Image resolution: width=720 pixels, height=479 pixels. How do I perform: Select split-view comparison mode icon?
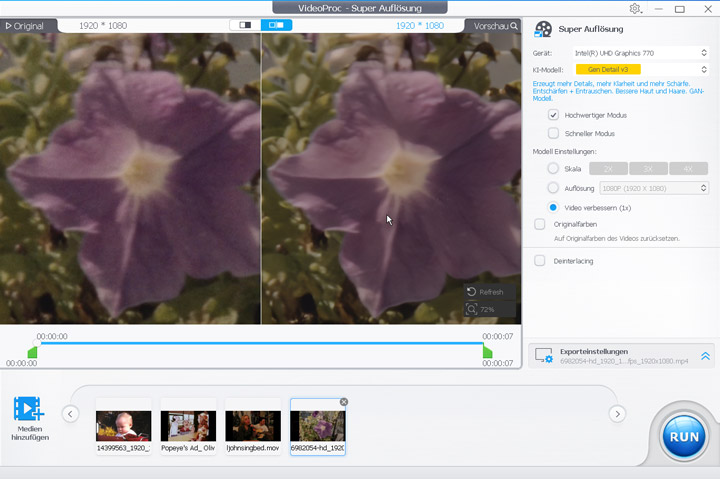point(276,25)
